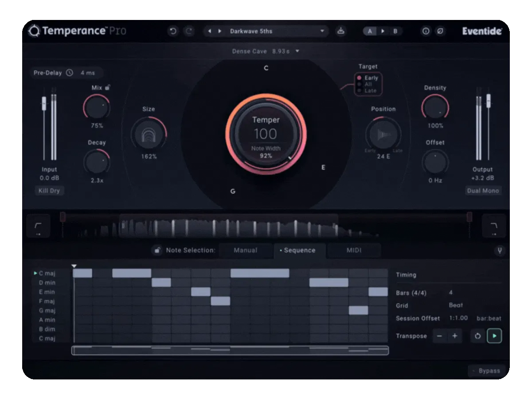Select the B dim row label
Screen dimensions: 532x399
pos(47,329)
